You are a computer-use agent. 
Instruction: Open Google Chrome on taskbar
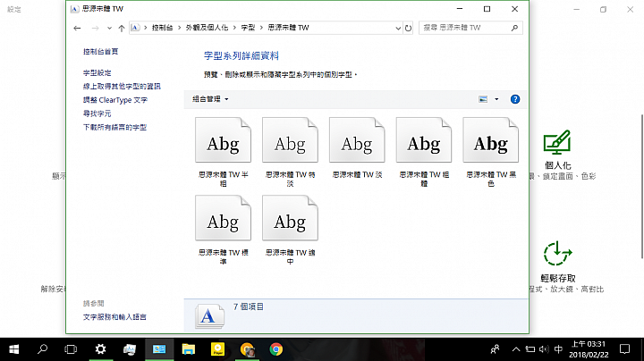pos(276,349)
